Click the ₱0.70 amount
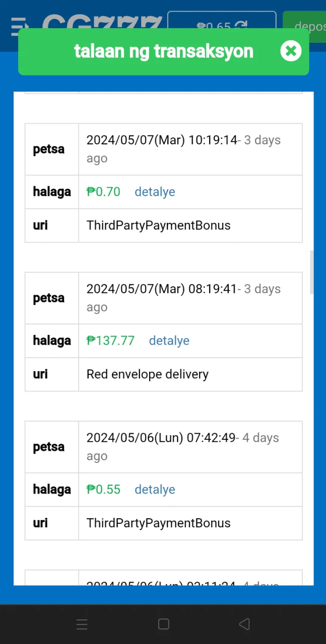Viewport: 326px width, 644px height. pos(103,192)
